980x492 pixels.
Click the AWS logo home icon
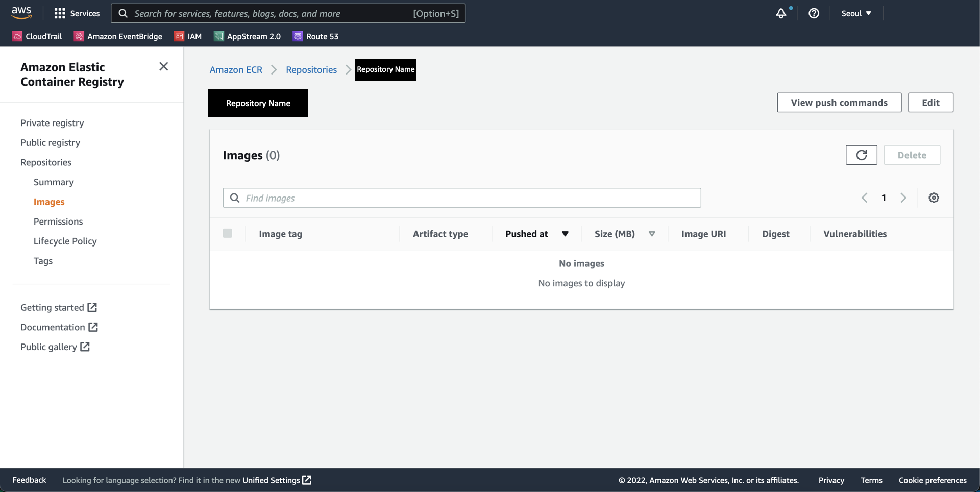[x=21, y=13]
